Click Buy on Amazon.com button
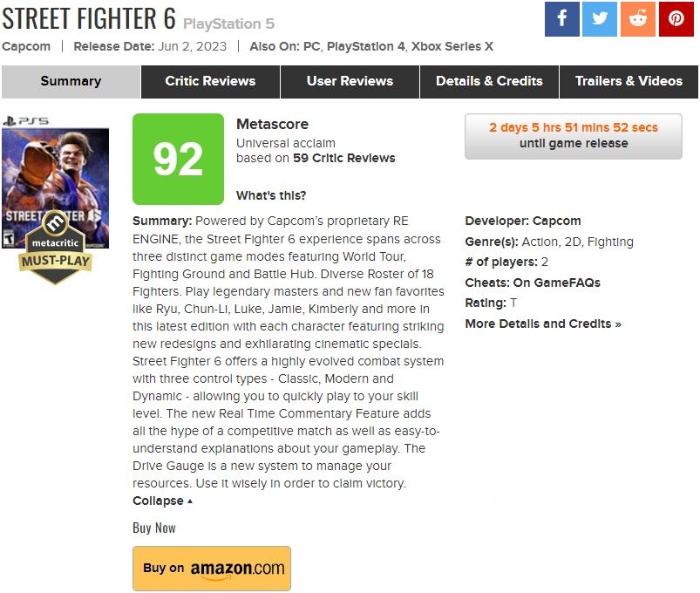Image resolution: width=700 pixels, height=593 pixels. [x=212, y=569]
